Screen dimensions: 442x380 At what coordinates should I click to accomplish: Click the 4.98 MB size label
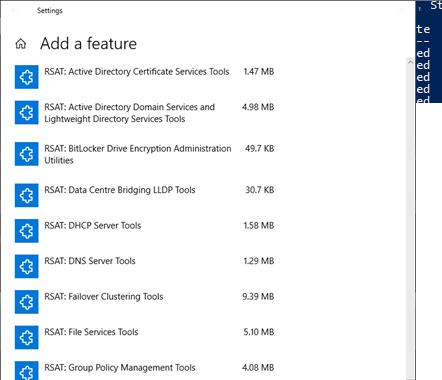258,107
